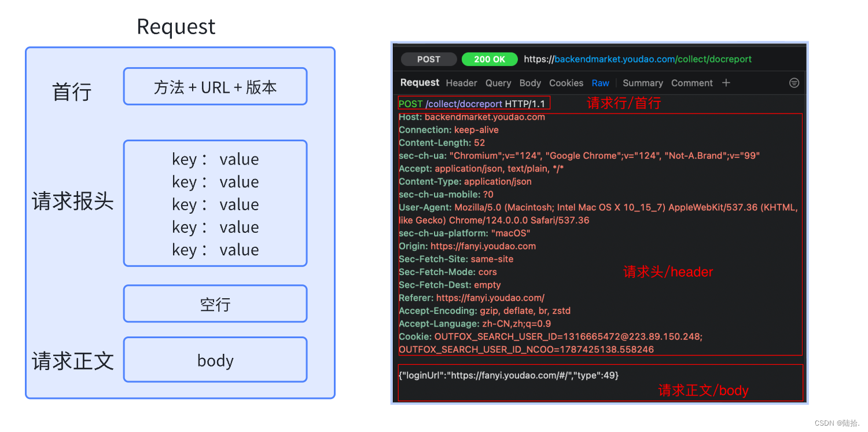
Task: Click the 'Accept-Language: zh-CN,zh;q=0.9' line
Action: (x=475, y=324)
